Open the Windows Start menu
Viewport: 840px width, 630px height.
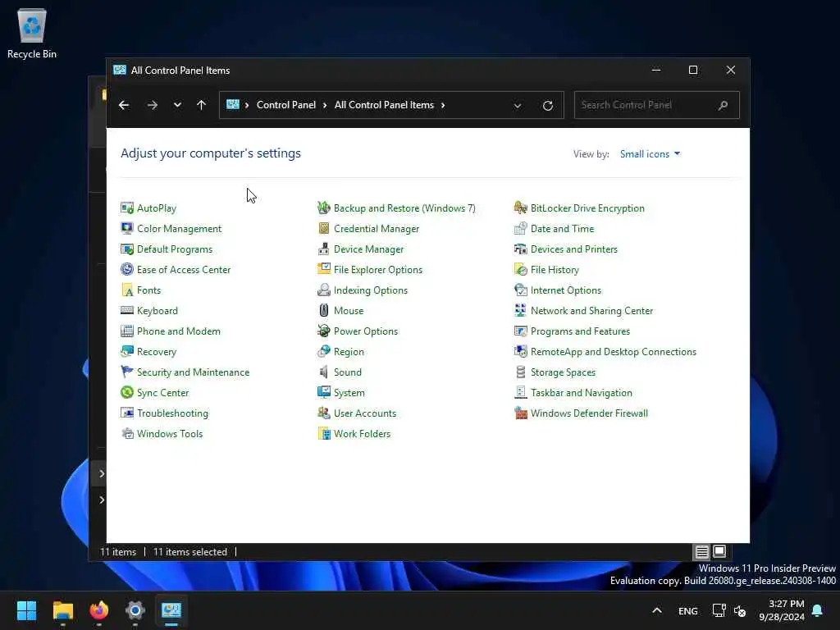coord(26,610)
